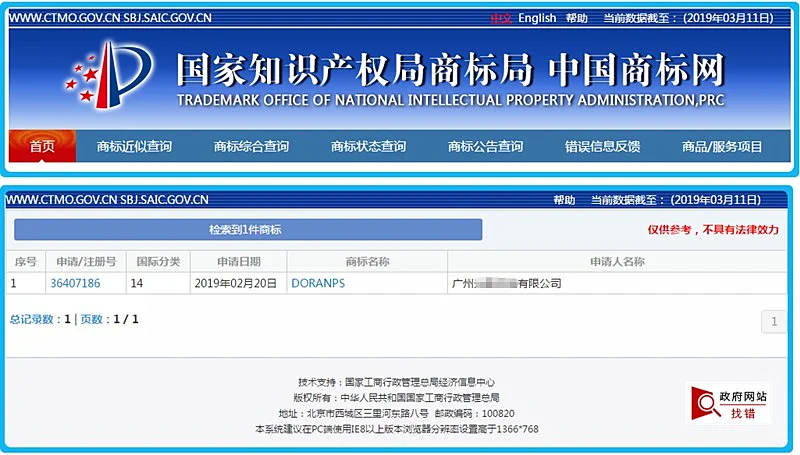Open the 首页 home tab
The width and height of the screenshot is (800, 455).
pyautogui.click(x=42, y=146)
